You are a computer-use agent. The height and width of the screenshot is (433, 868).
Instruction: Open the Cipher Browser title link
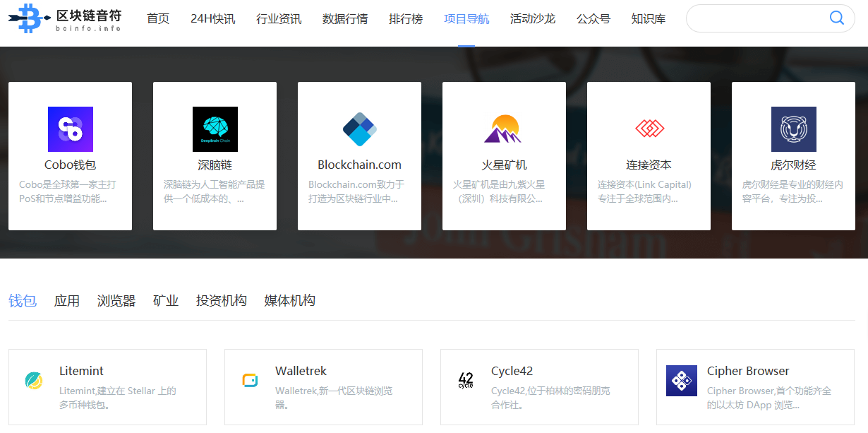click(748, 372)
